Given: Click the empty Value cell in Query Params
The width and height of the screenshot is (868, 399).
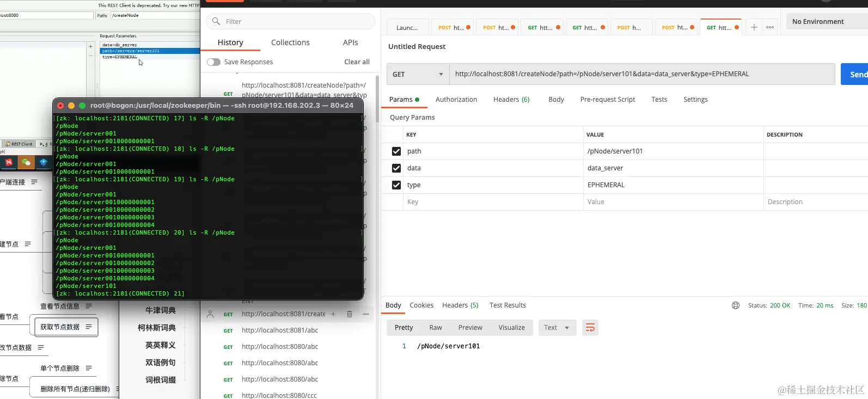Looking at the screenshot, I should pyautogui.click(x=673, y=202).
